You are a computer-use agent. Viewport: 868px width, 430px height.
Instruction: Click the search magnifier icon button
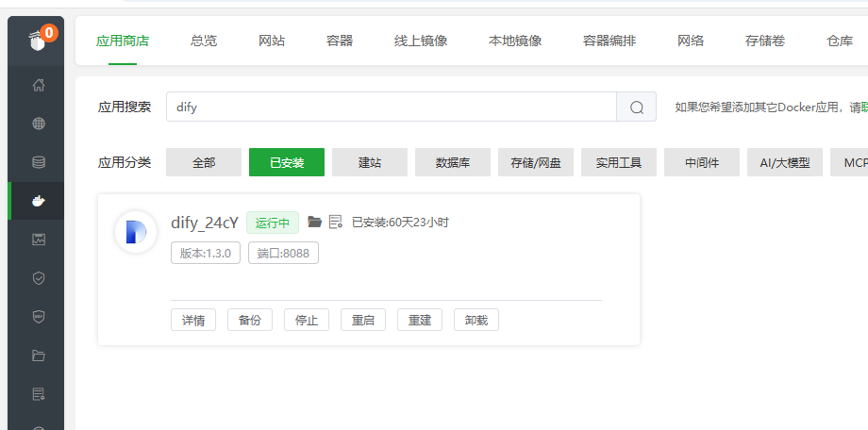point(636,107)
